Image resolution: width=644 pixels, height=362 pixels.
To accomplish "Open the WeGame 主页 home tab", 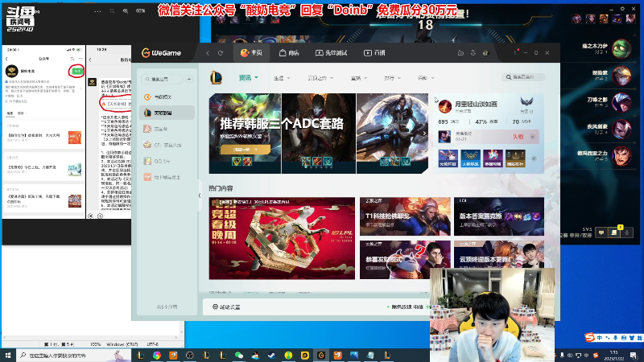I will [x=251, y=53].
